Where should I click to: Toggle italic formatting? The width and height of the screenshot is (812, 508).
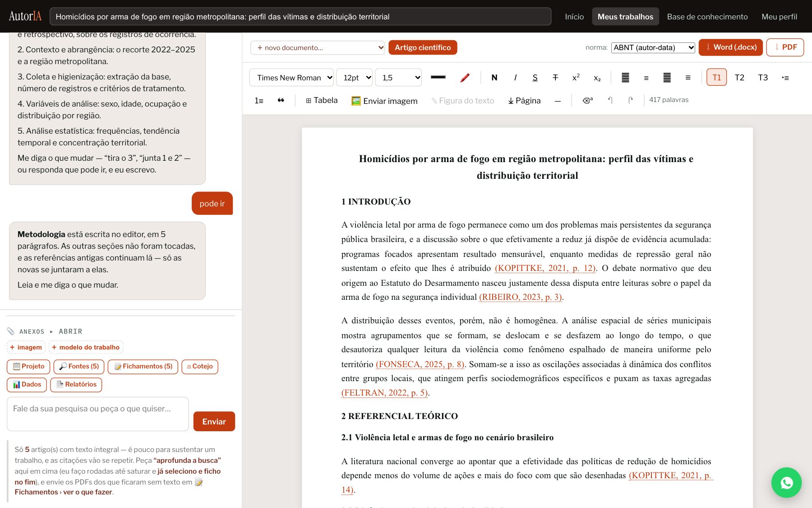pyautogui.click(x=515, y=78)
